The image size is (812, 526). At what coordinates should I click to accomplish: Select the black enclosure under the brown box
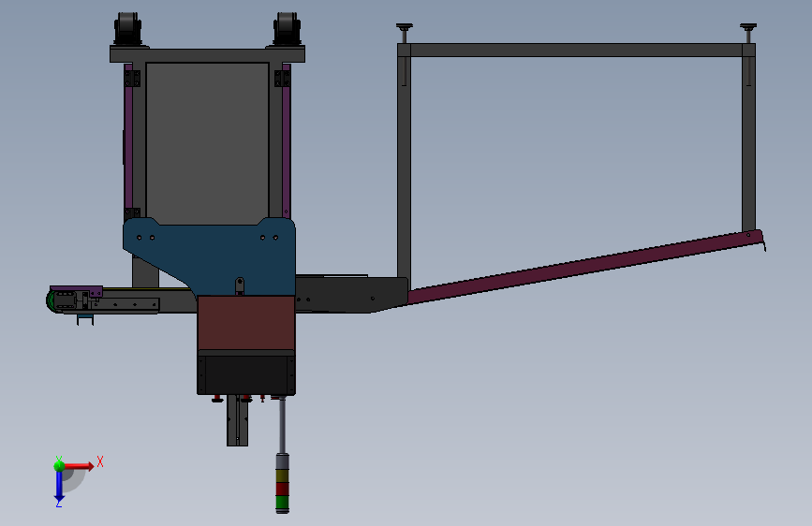pyautogui.click(x=246, y=373)
